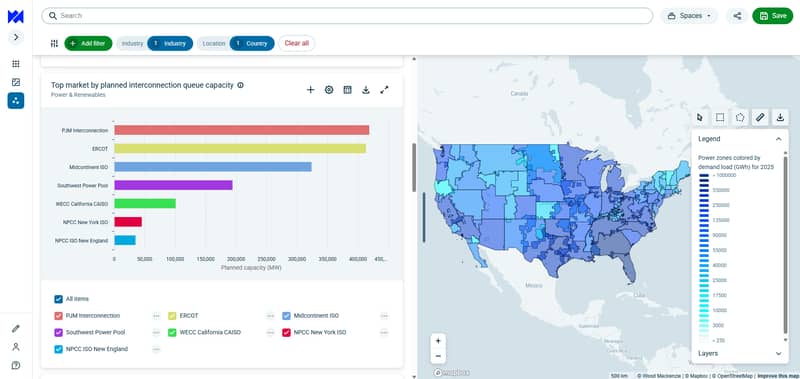The height and width of the screenshot is (379, 800).
Task: Open chart settings gear icon
Action: coord(329,90)
